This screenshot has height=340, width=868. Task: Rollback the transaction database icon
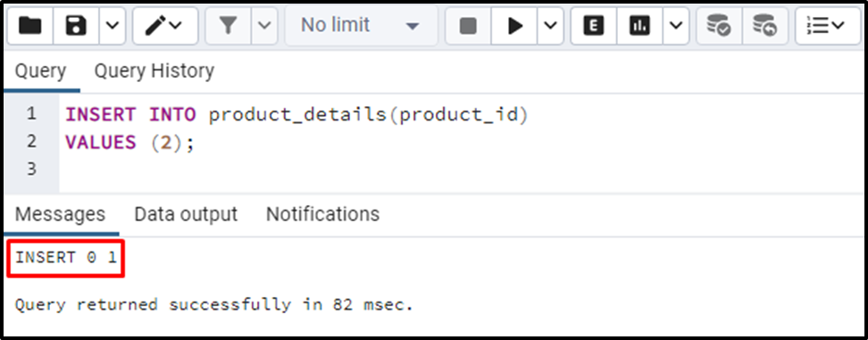pyautogui.click(x=765, y=26)
